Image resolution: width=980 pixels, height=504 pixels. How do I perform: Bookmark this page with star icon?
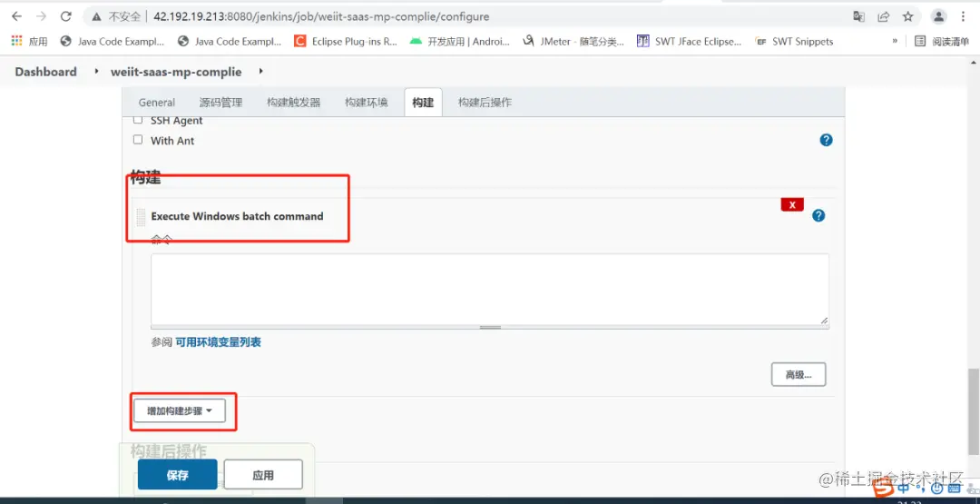click(908, 17)
